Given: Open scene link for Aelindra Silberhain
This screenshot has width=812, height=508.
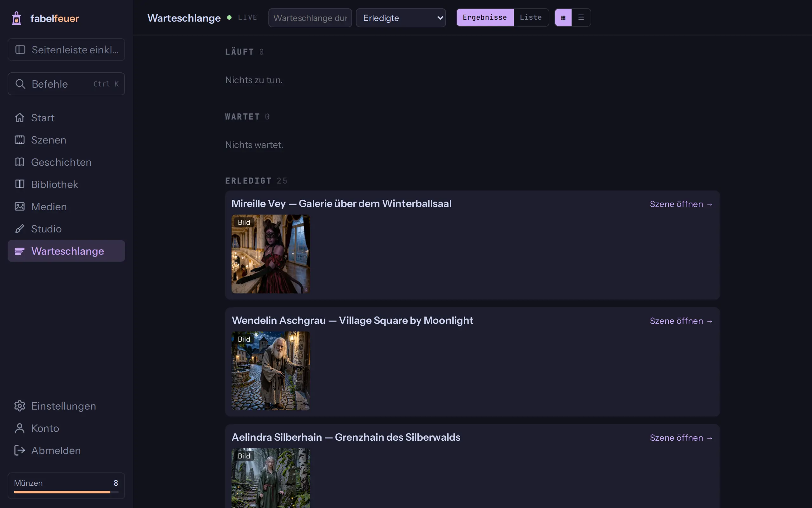Looking at the screenshot, I should tap(681, 438).
